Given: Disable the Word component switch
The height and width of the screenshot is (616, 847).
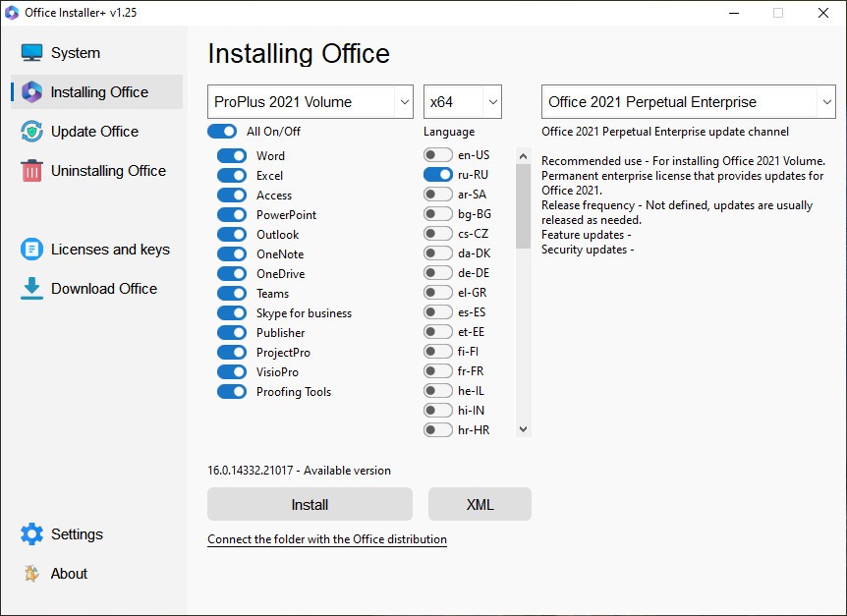Looking at the screenshot, I should tap(232, 156).
